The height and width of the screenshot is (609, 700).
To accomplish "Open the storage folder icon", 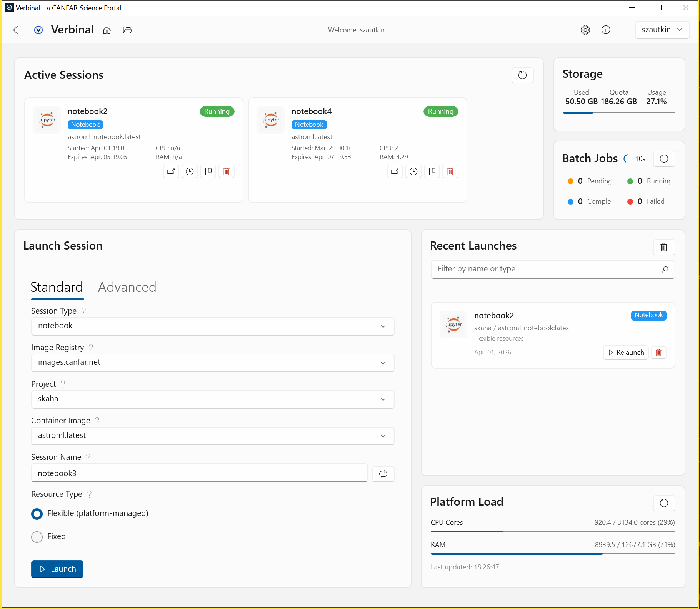I will pos(128,30).
